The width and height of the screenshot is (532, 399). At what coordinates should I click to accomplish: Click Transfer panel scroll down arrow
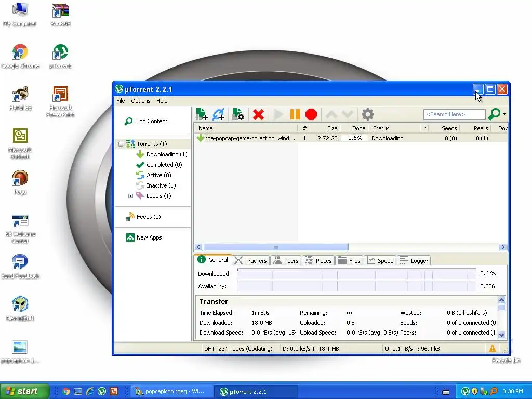pos(501,335)
